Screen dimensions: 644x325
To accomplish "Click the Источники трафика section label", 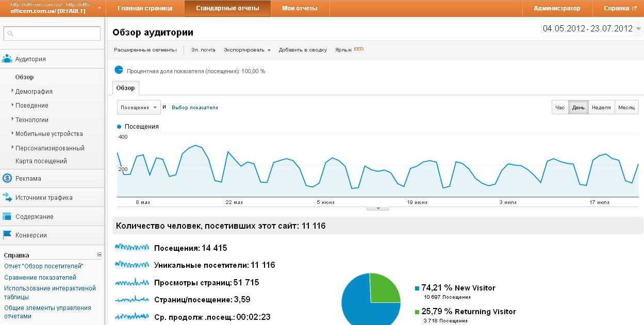I will 44,197.
